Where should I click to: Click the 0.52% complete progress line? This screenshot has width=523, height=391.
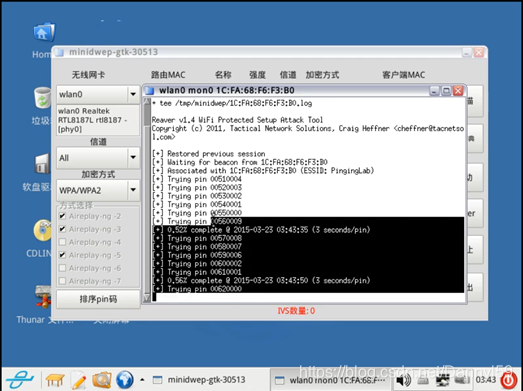(262, 230)
